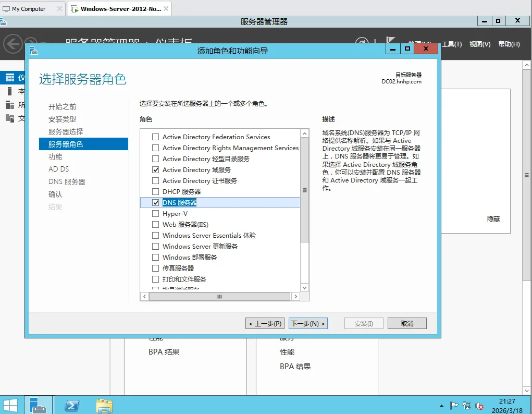The width and height of the screenshot is (532, 414).
Task: Click the horizontal scrollbar under the role list
Action: click(219, 296)
